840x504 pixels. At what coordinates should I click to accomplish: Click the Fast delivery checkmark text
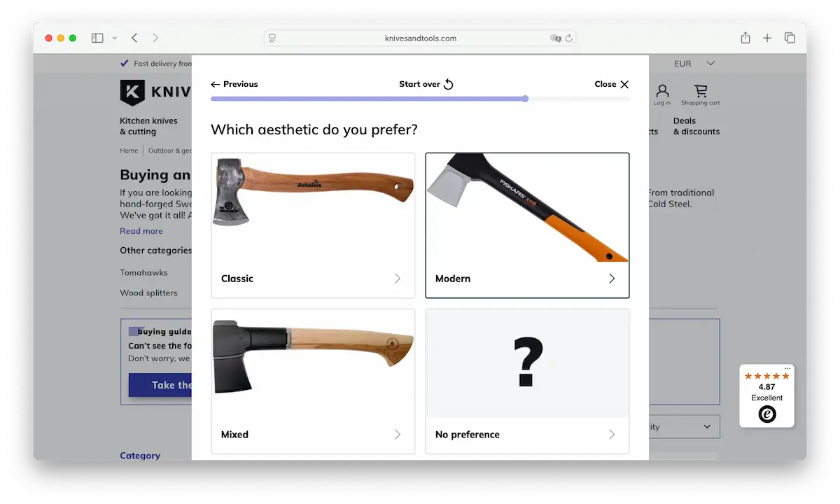pos(156,64)
